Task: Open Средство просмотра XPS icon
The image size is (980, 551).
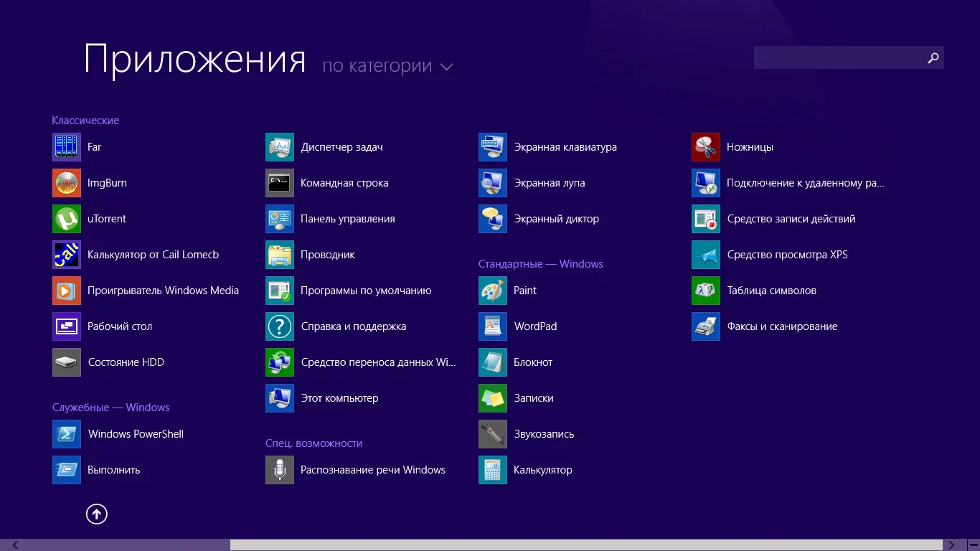Action: [x=706, y=255]
